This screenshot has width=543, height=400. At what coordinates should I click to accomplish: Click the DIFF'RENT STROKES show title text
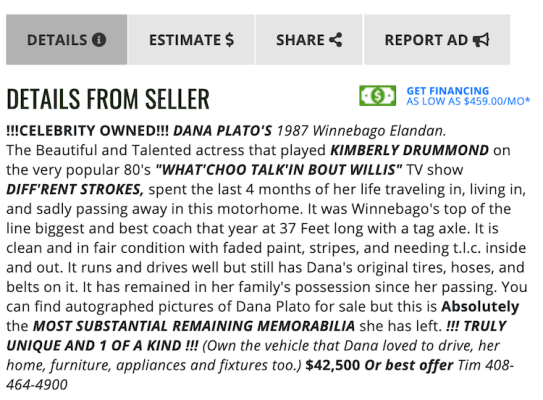(75, 189)
